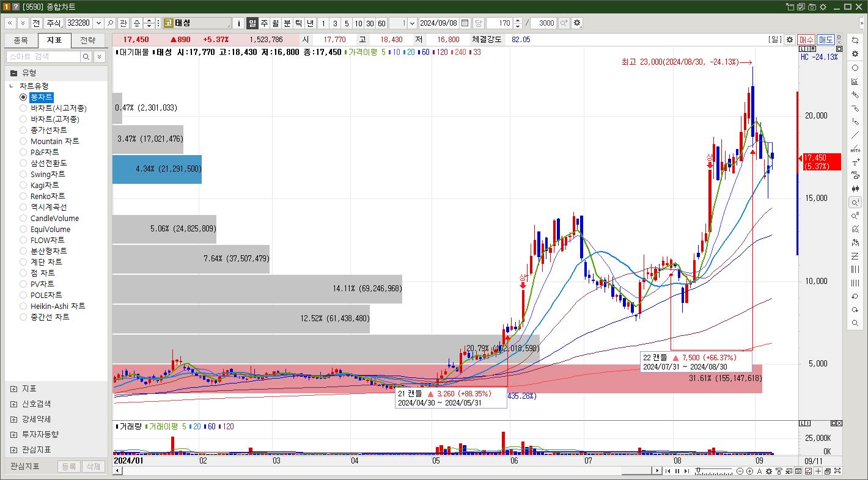This screenshot has width=868, height=480.
Task: Click the fullscreen frame icon at bottom right
Action: click(x=837, y=471)
